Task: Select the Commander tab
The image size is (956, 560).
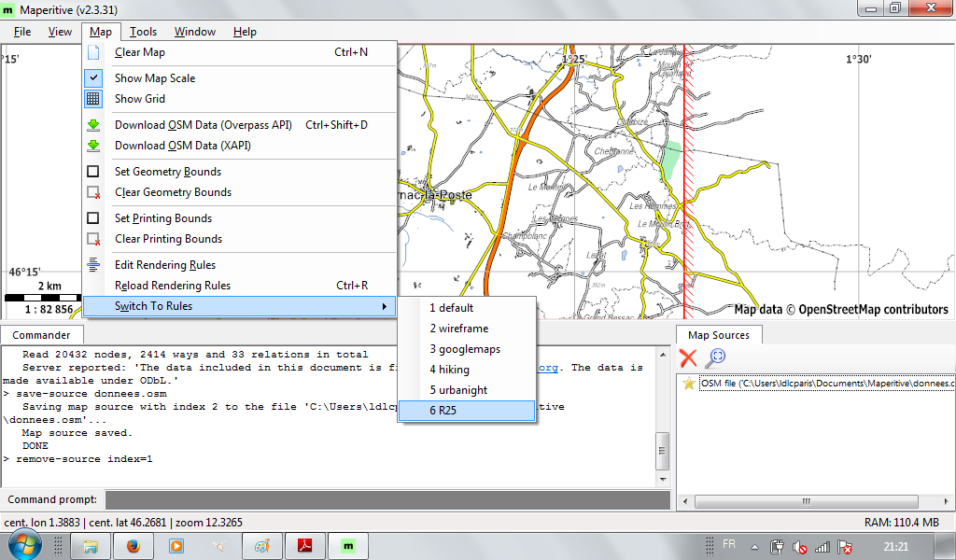Action: coord(41,335)
